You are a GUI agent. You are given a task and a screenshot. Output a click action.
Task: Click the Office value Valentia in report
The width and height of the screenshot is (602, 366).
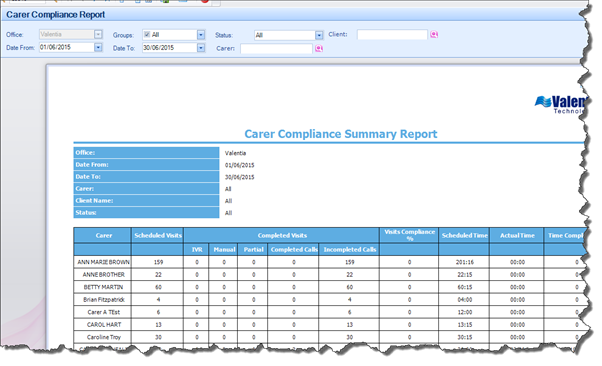click(235, 153)
